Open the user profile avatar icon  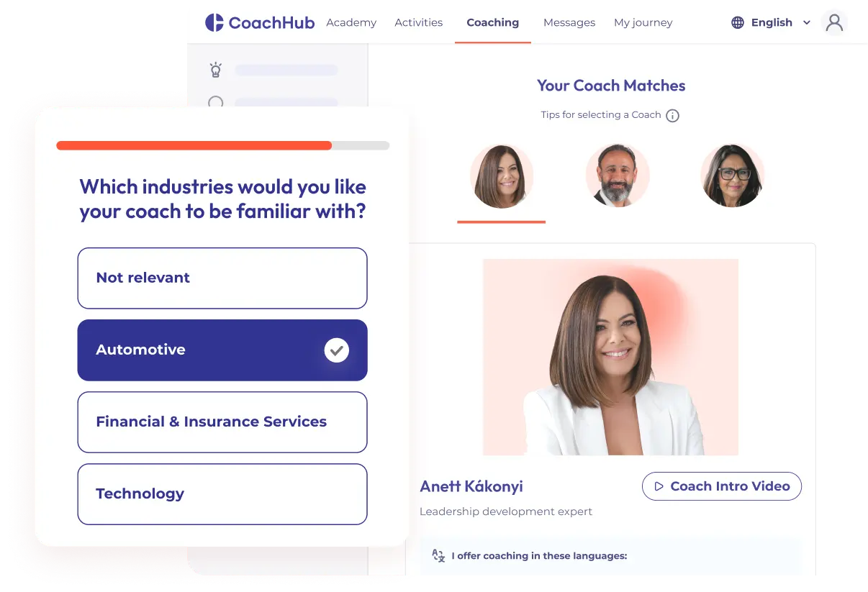[834, 23]
